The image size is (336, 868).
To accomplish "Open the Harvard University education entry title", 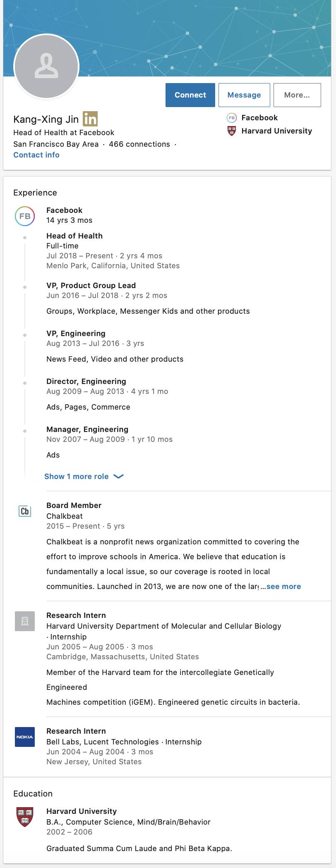I will (82, 811).
